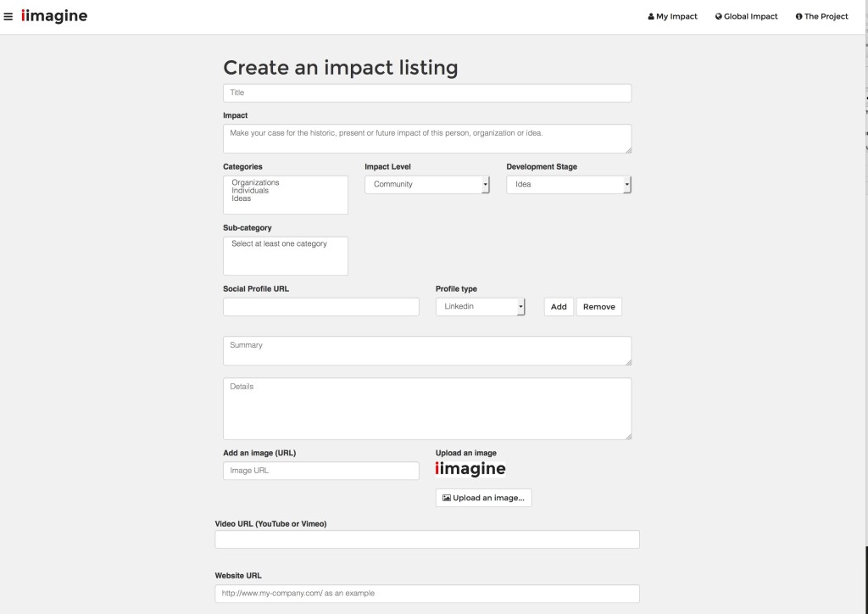The height and width of the screenshot is (614, 868).
Task: Click the Add social profile button
Action: pyautogui.click(x=559, y=307)
